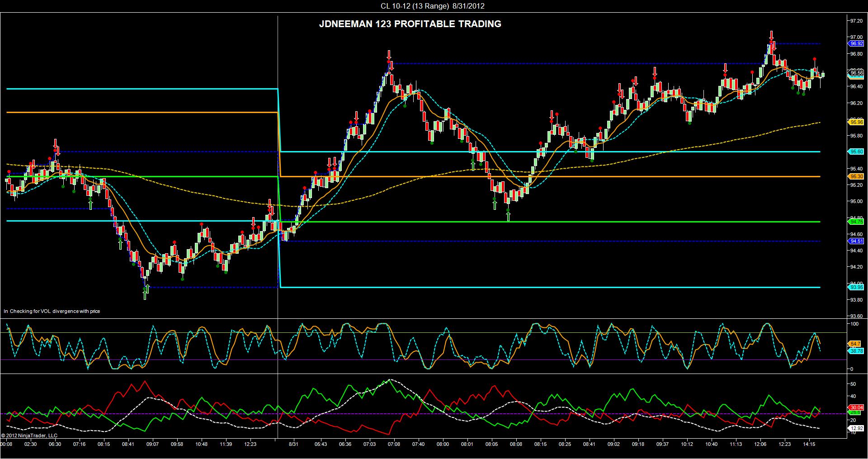Click the green 94.75 level price tag
868x459 pixels.
[857, 222]
